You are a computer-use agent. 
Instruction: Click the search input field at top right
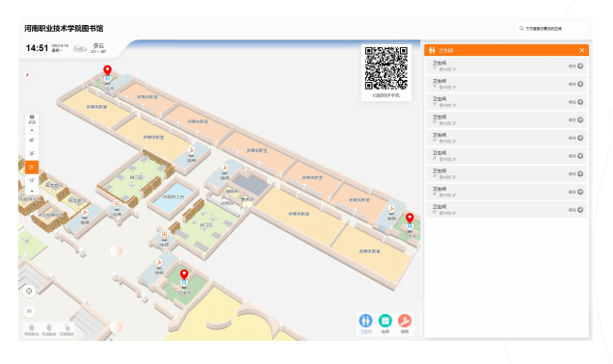[550, 29]
